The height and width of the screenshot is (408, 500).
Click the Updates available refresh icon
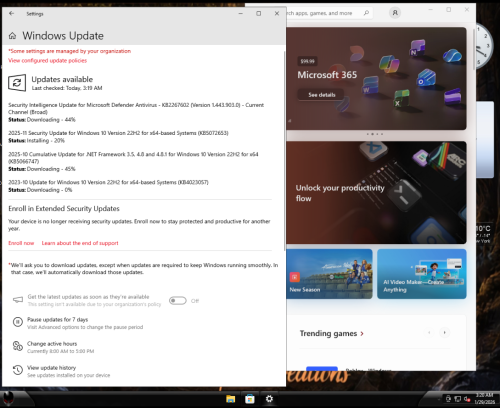pyautogui.click(x=17, y=83)
